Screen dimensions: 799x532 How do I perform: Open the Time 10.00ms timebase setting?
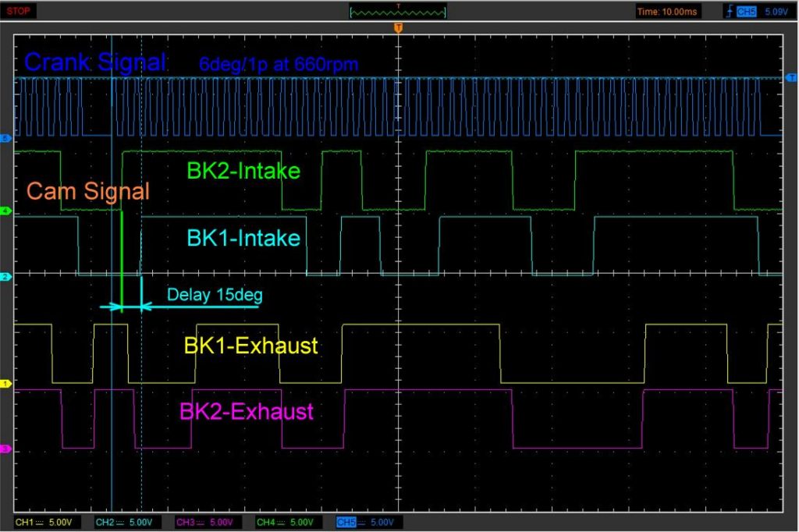click(668, 12)
